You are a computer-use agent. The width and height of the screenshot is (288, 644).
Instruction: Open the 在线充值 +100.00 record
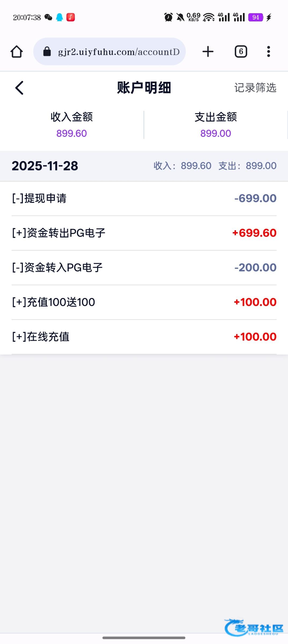coord(144,337)
